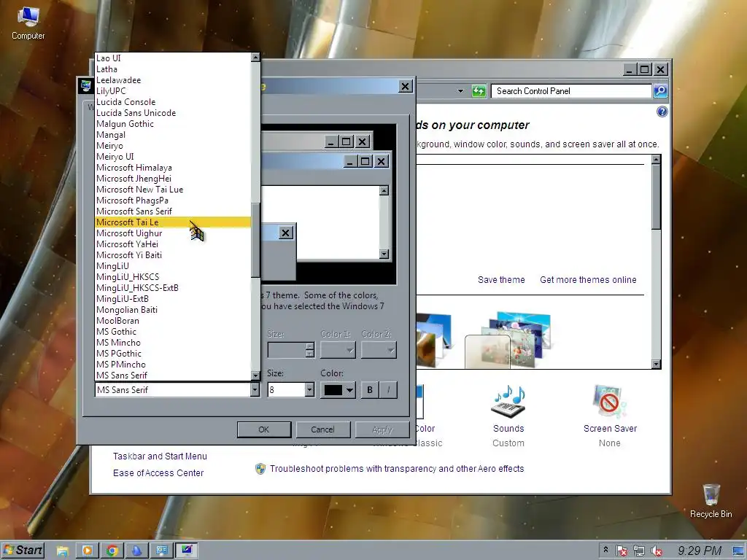This screenshot has height=560, width=747.
Task: Open the blue app taskbar icon beside Chrome
Action: point(136,551)
